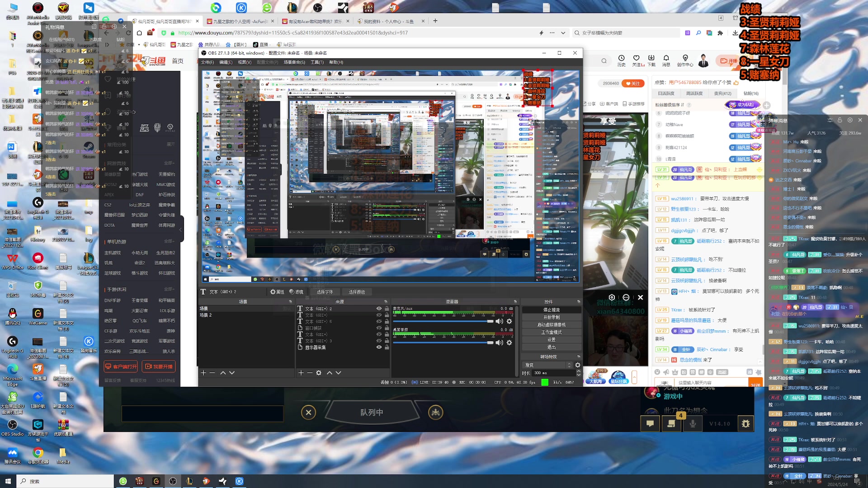Click Douyu header search magnifier icon

pyautogui.click(x=604, y=61)
